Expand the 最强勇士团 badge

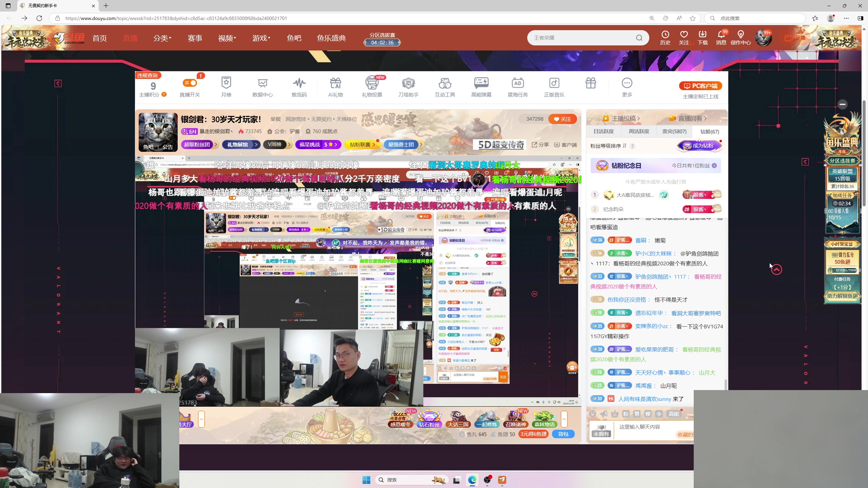[x=403, y=145]
